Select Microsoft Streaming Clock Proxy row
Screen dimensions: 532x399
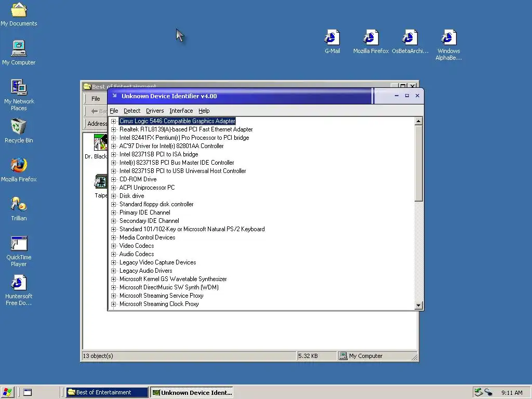point(159,304)
